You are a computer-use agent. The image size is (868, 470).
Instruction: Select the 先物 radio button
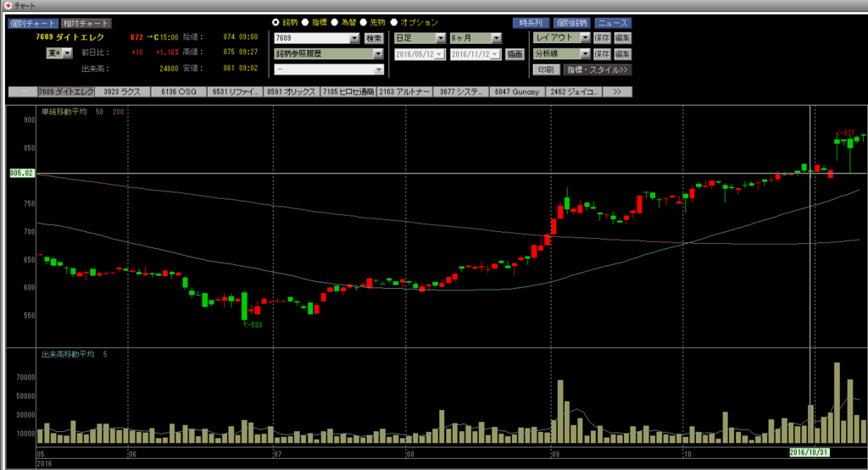coord(363,22)
